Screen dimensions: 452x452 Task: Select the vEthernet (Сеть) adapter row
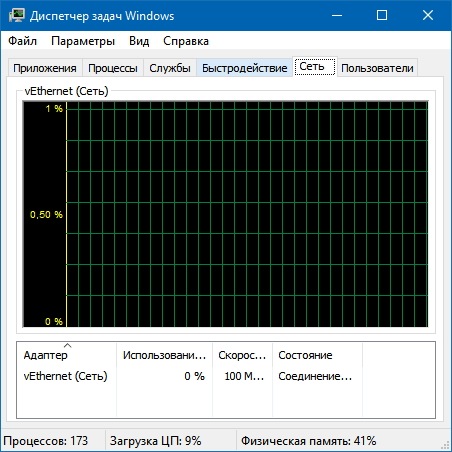[x=226, y=376]
